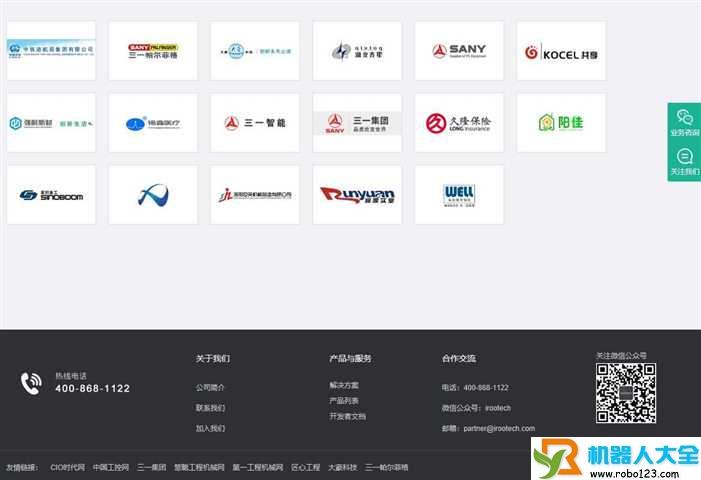701x480 pixels.
Task: Open the 解决方案 footer link
Action: [344, 385]
